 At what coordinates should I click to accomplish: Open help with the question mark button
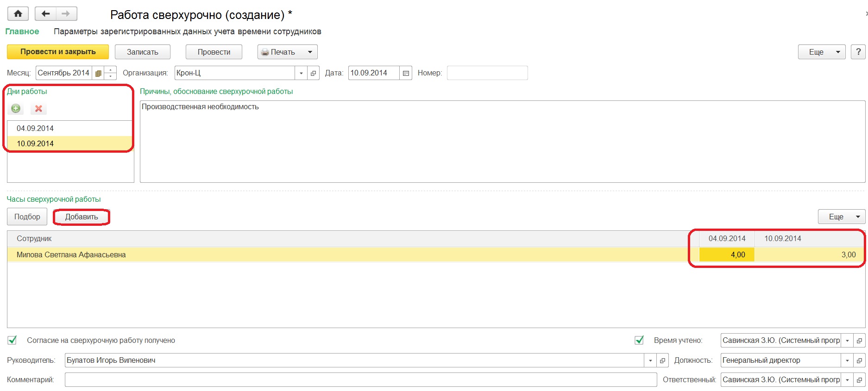click(x=858, y=52)
